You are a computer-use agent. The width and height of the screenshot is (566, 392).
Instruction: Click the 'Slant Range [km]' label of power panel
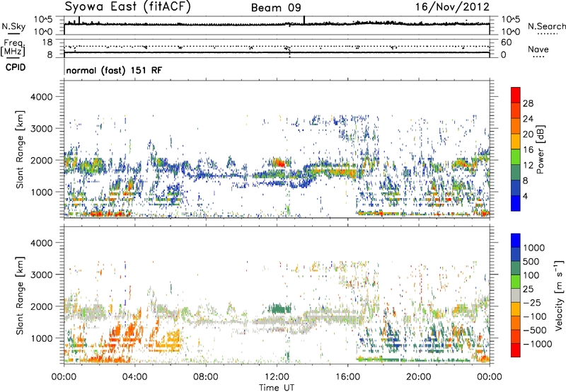point(20,149)
